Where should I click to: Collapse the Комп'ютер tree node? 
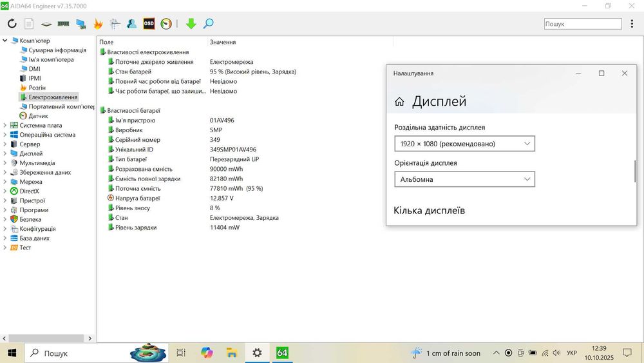tap(5, 41)
